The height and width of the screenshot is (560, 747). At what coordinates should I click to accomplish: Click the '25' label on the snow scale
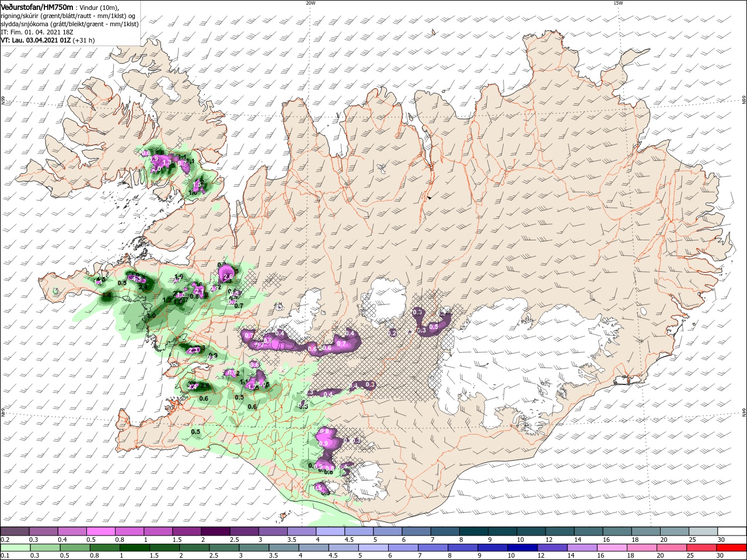(692, 540)
